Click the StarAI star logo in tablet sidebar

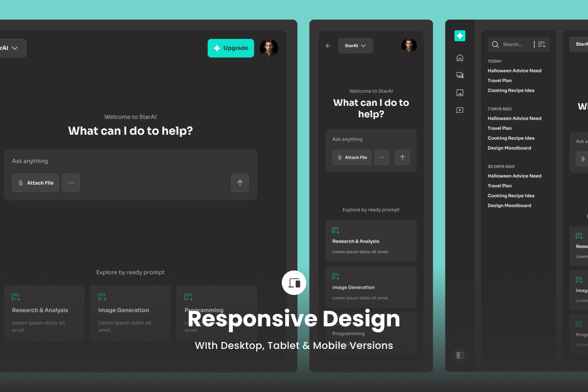click(460, 36)
